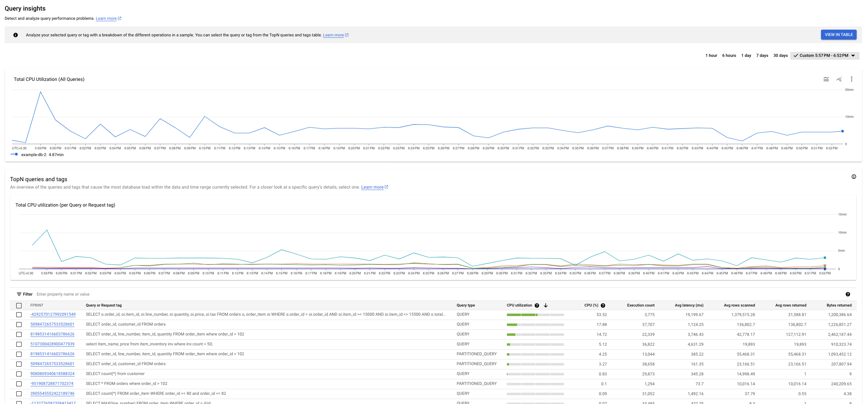Toggle the checkbox for query -429257012799209l549
This screenshot has height=404, width=868.
click(x=18, y=314)
